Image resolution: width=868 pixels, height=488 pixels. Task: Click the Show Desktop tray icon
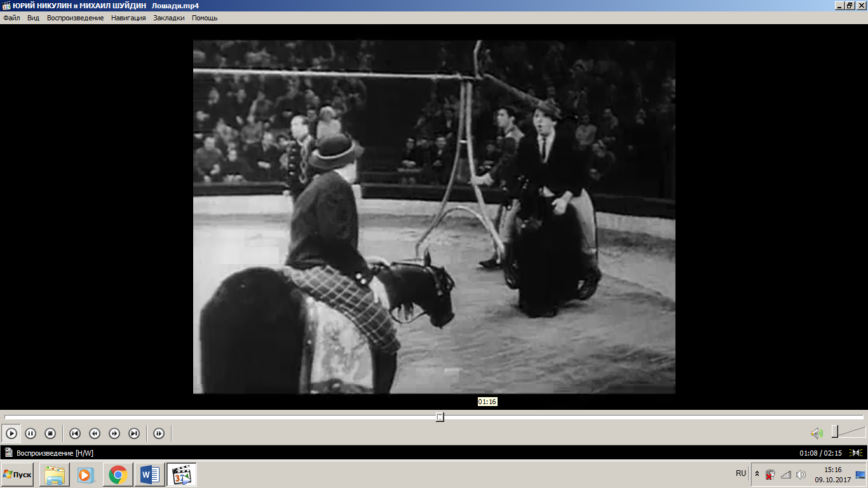(861, 475)
